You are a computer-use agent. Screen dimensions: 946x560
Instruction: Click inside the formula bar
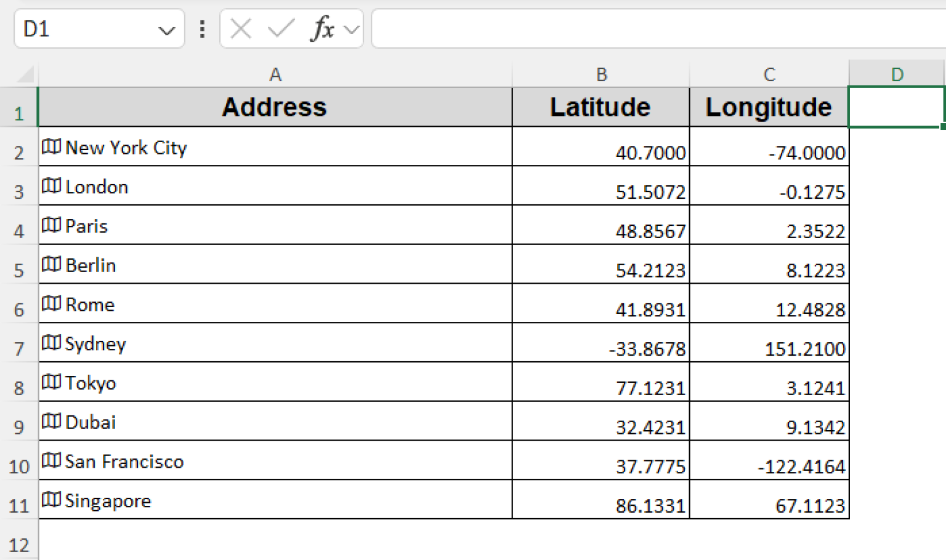coord(616,28)
